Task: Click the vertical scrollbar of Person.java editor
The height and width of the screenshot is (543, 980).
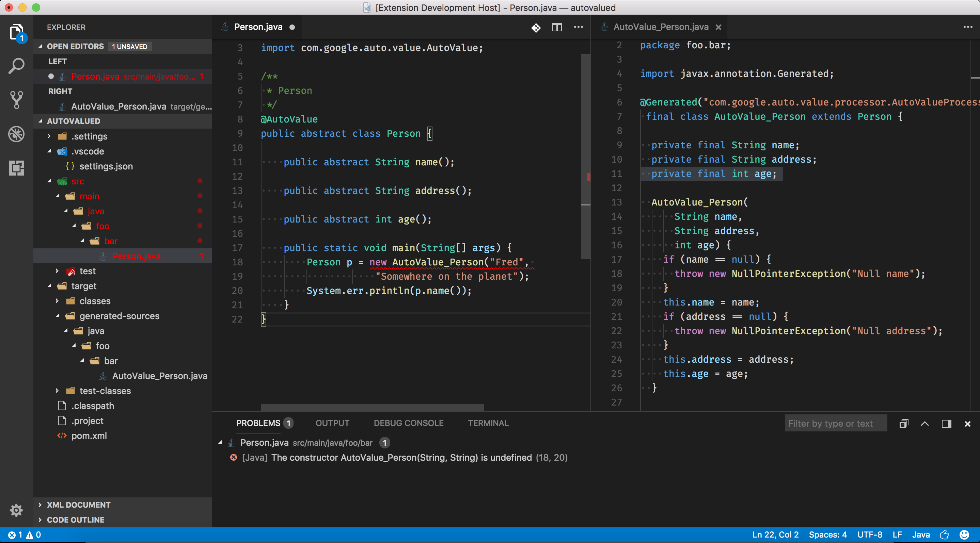Action: point(586,156)
